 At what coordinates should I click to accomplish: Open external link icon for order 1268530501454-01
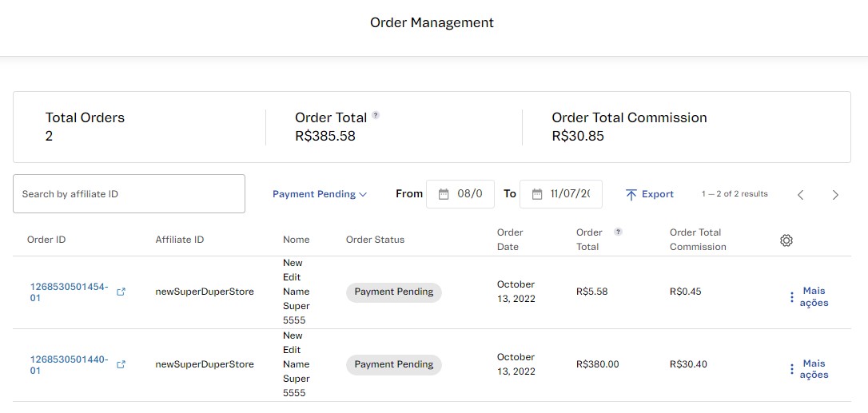tap(121, 292)
